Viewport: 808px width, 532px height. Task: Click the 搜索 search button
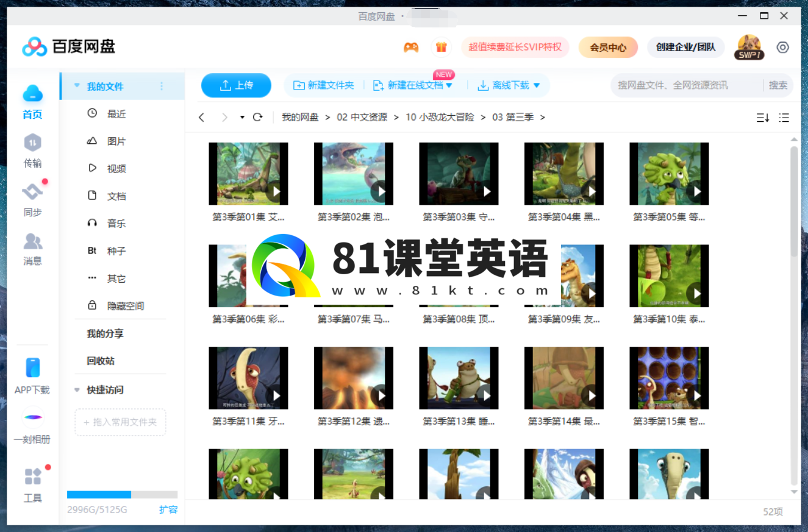pos(778,85)
